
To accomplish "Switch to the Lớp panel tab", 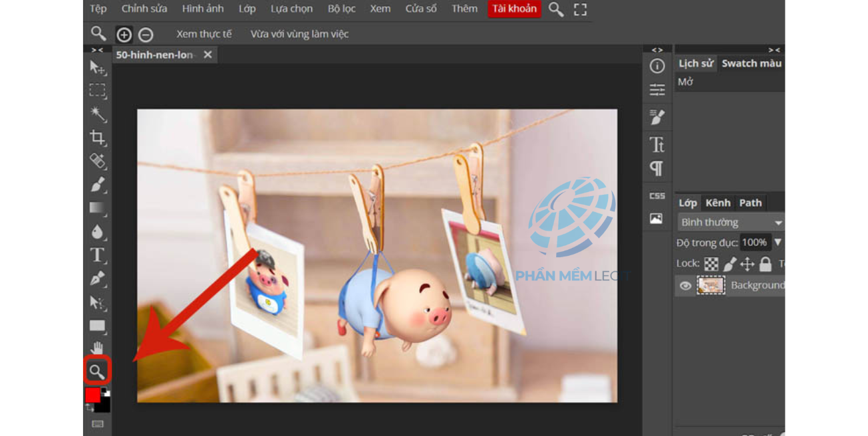I will pos(688,203).
